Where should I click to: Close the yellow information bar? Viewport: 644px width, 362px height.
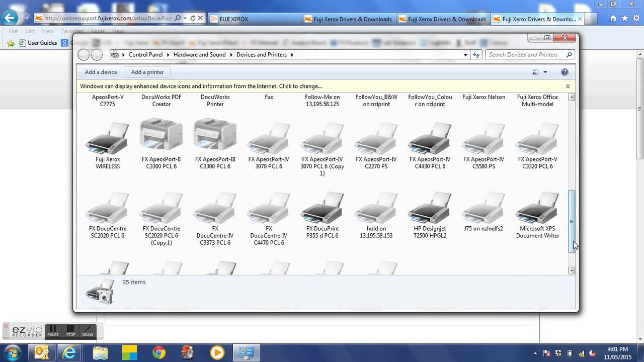coord(568,86)
